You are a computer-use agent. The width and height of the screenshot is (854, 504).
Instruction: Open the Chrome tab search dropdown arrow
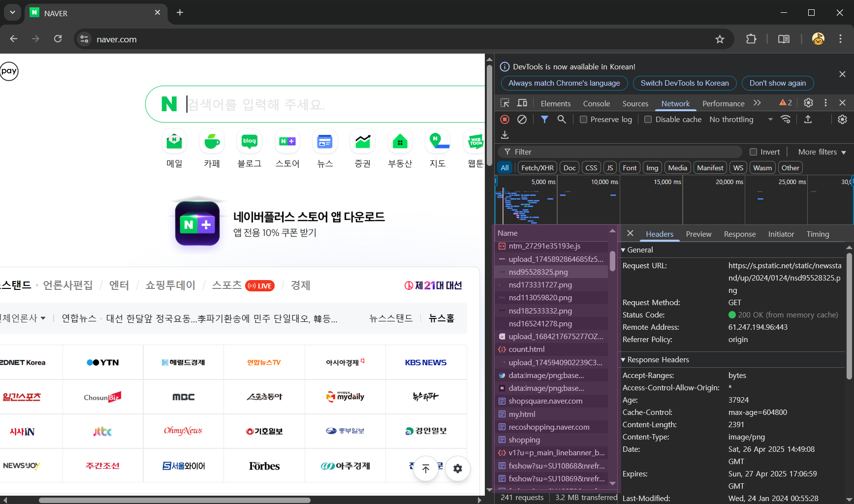pos(12,12)
